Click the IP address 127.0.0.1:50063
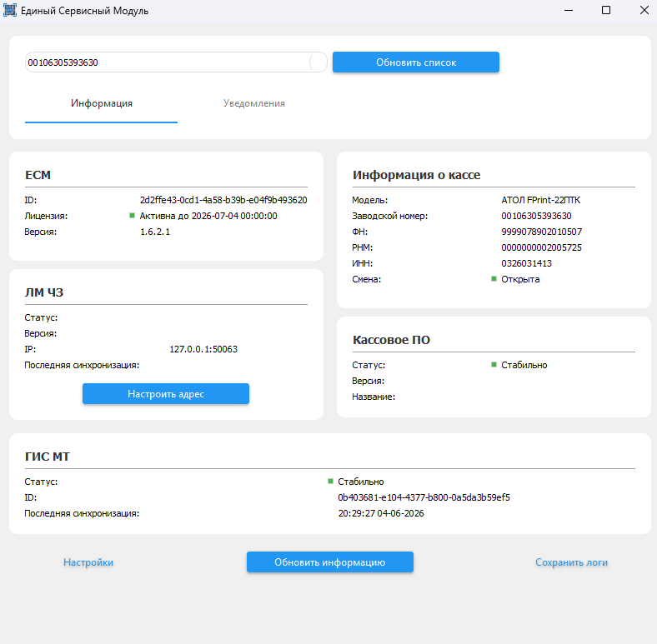This screenshot has height=644, width=657. point(203,349)
